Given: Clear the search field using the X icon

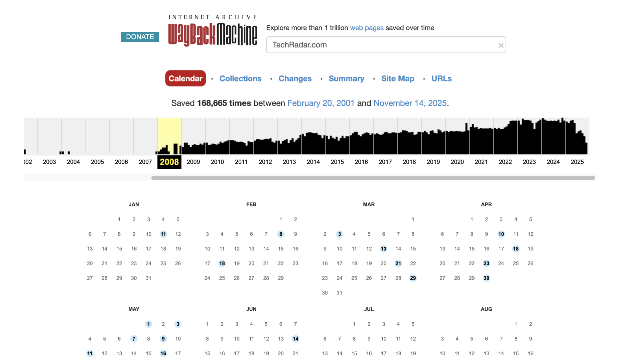Looking at the screenshot, I should (501, 45).
